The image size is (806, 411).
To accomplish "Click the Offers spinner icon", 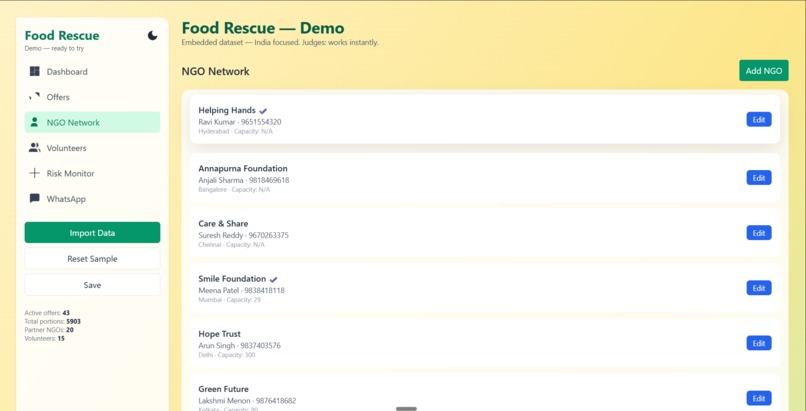I will click(x=34, y=97).
